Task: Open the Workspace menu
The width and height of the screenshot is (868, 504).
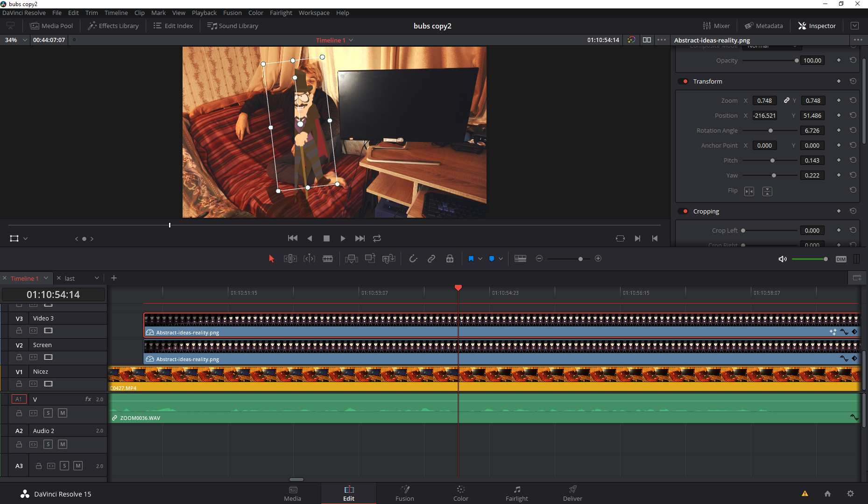Action: (314, 13)
